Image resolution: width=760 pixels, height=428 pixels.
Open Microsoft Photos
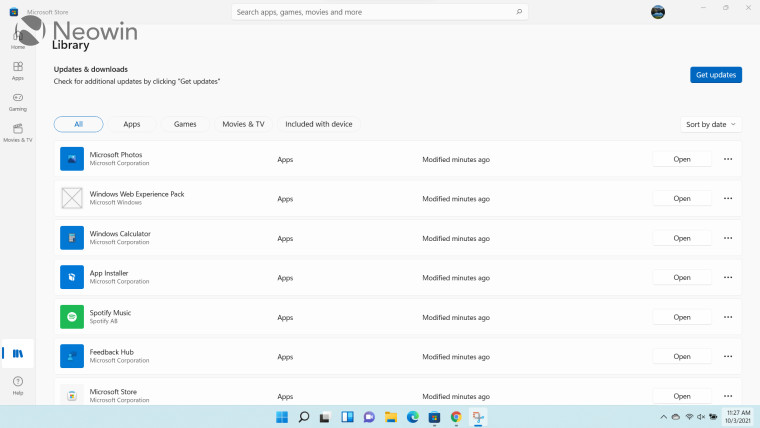point(682,159)
